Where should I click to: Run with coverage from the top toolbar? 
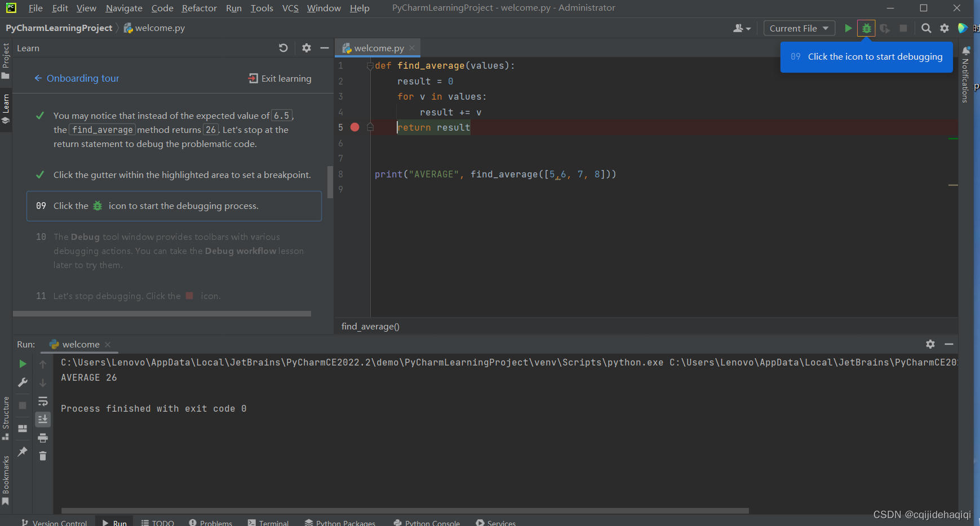[885, 28]
